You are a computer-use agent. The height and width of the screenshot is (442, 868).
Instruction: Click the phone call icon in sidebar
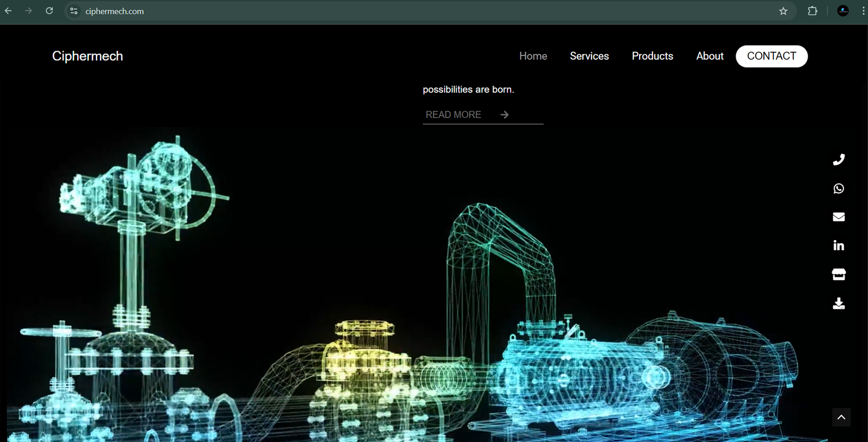pyautogui.click(x=839, y=160)
